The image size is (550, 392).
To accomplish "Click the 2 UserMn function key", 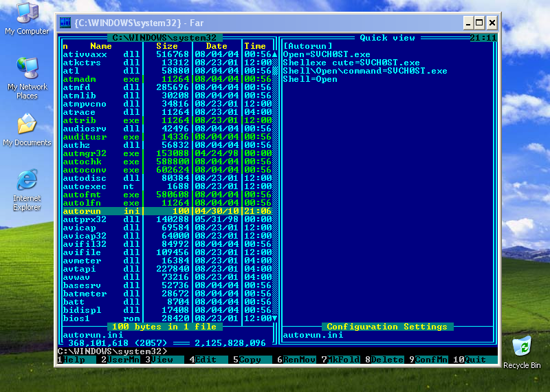I will 121,360.
